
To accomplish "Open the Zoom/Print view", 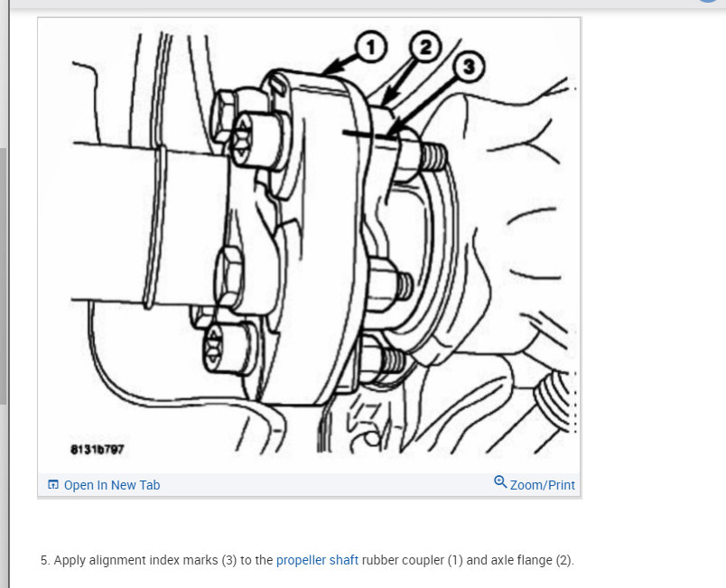I will [x=542, y=485].
